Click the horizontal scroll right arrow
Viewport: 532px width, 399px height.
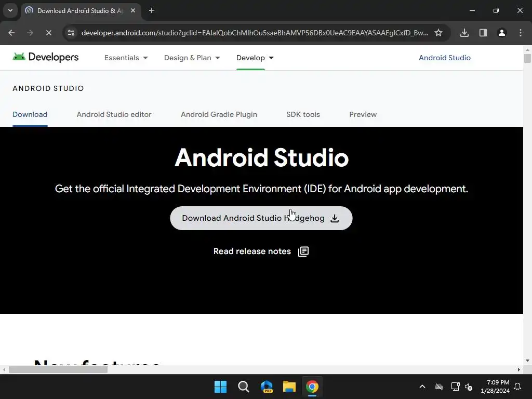click(519, 369)
